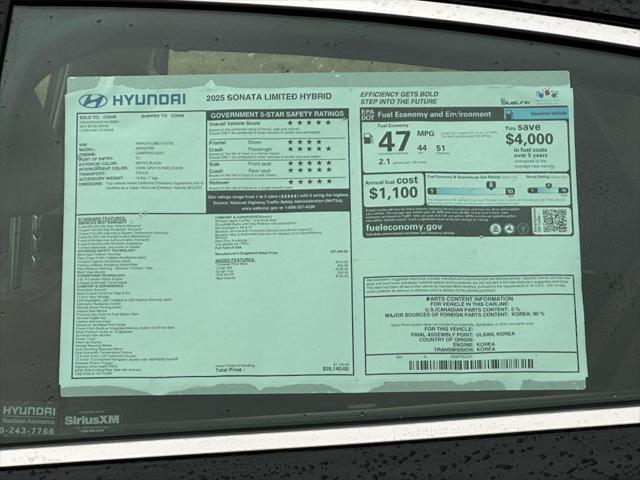The width and height of the screenshot is (640, 480).
Task: Click the 'TRANSMISSION: KOREA' line
Action: coord(464,350)
